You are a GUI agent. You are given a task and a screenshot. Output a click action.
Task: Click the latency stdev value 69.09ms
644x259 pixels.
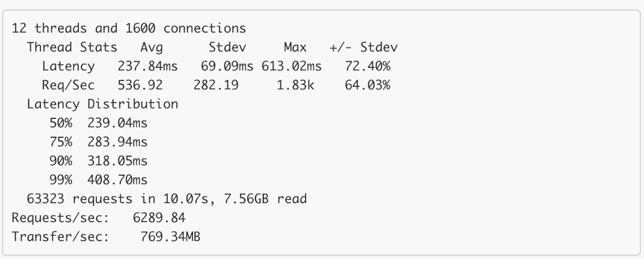(227, 66)
